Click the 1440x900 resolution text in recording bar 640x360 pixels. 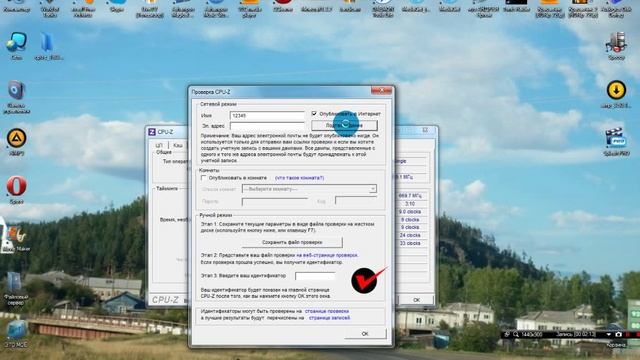532,334
